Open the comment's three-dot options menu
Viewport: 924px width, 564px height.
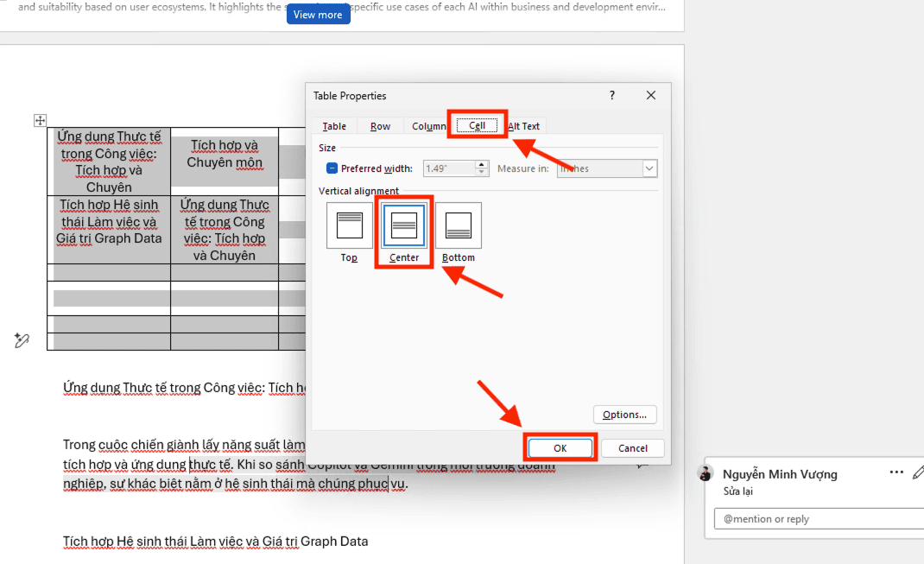click(x=896, y=471)
